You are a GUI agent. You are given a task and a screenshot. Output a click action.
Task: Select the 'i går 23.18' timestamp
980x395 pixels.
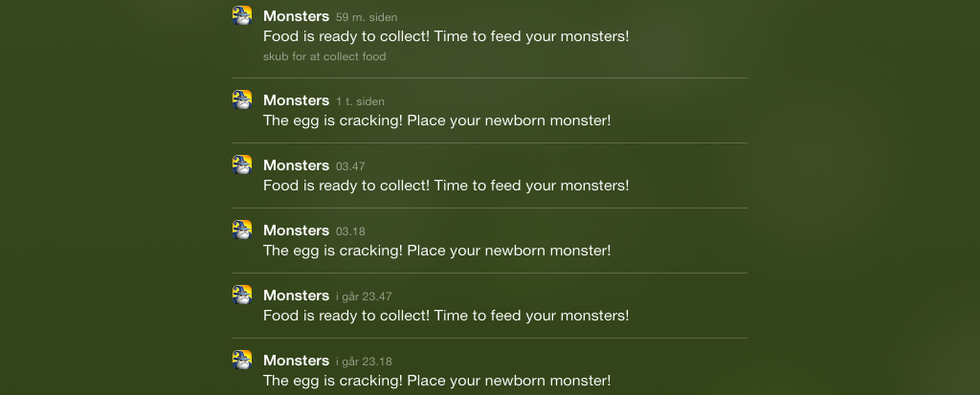(x=364, y=362)
